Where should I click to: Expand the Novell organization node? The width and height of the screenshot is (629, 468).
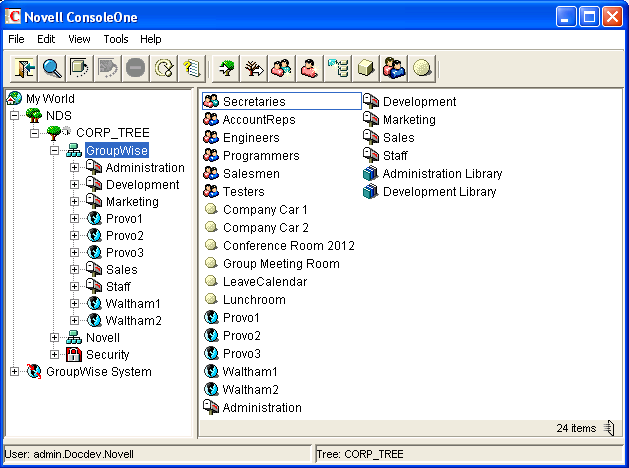(x=55, y=338)
